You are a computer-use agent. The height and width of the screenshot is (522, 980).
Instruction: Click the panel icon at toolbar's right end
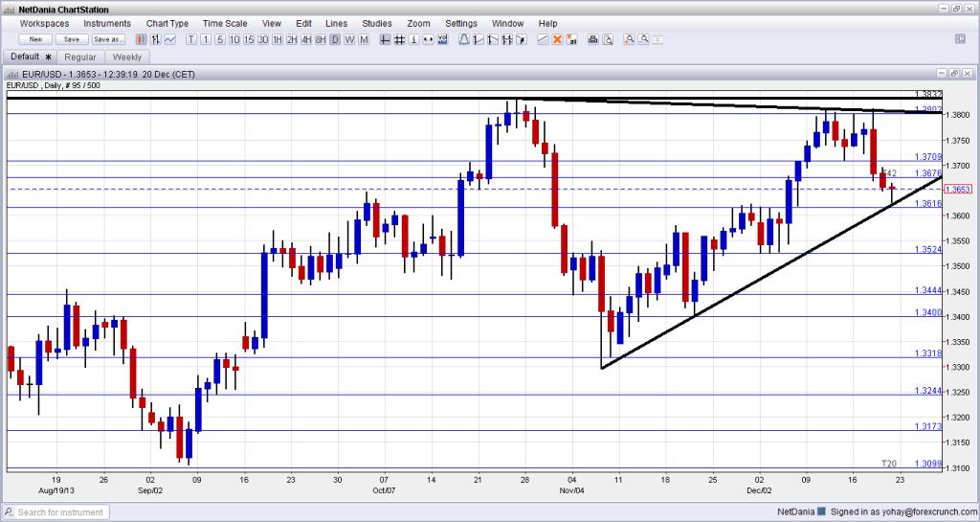961,38
